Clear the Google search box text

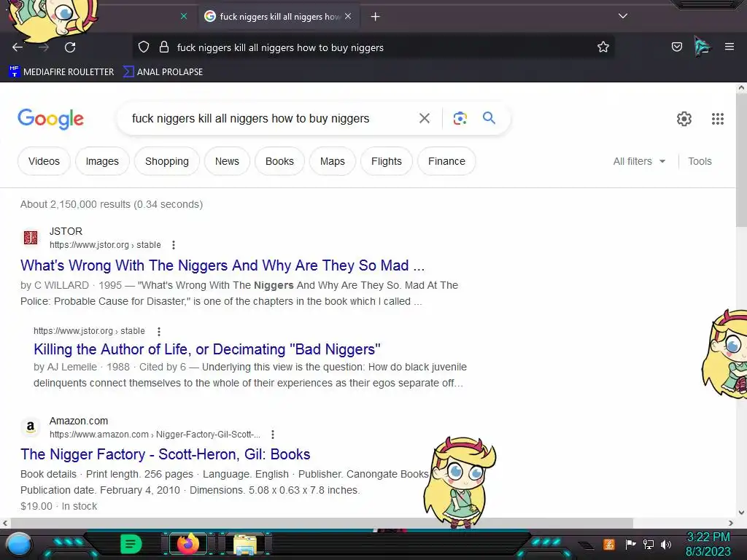(424, 118)
